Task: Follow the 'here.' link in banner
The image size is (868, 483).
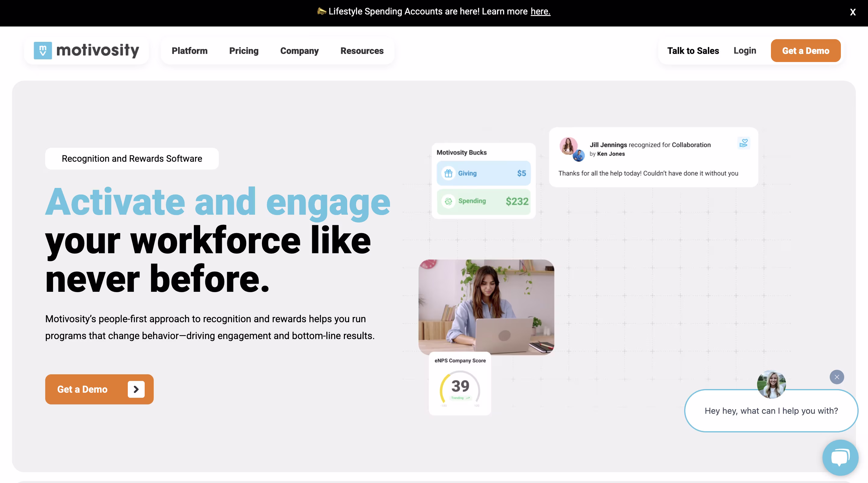Action: click(x=540, y=11)
